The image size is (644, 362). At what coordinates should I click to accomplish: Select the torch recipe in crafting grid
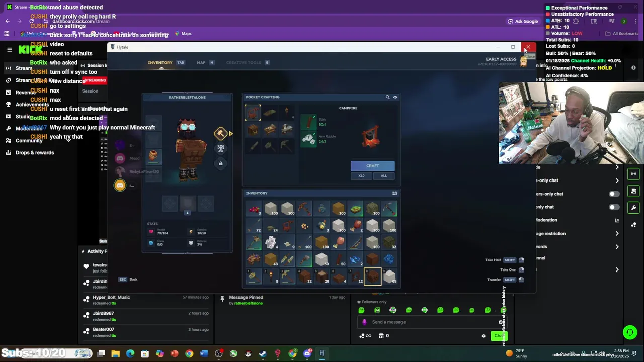[x=287, y=112]
